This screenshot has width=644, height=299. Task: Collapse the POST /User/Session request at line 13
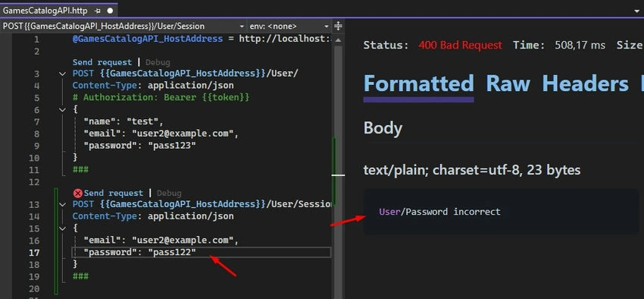62,204
